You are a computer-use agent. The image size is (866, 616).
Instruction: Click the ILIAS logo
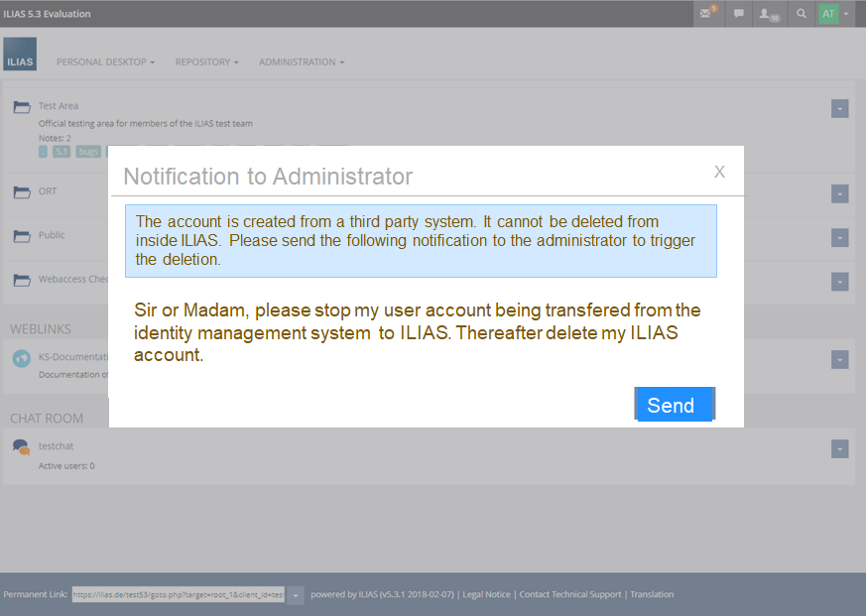click(20, 54)
